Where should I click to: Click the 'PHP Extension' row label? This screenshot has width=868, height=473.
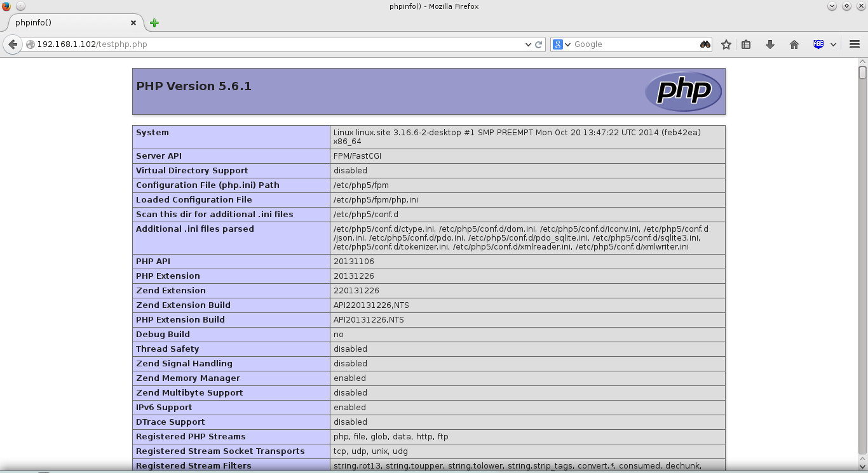168,276
